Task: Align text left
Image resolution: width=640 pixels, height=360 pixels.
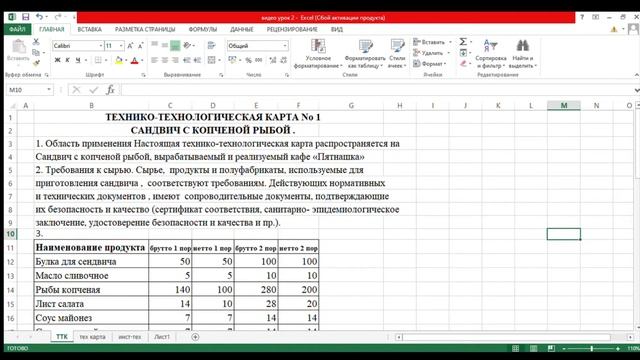Action: (x=155, y=60)
